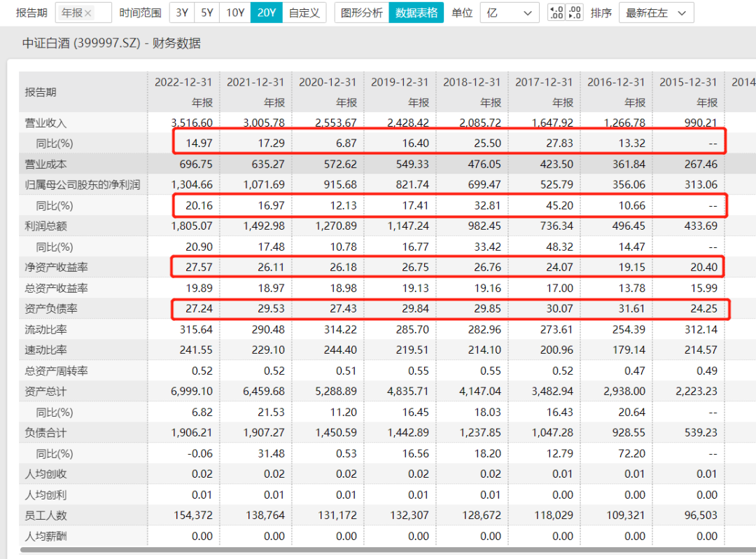Open the 排序 sort dropdown 最新在左
Image resolution: width=756 pixels, height=559 pixels.
coord(656,13)
